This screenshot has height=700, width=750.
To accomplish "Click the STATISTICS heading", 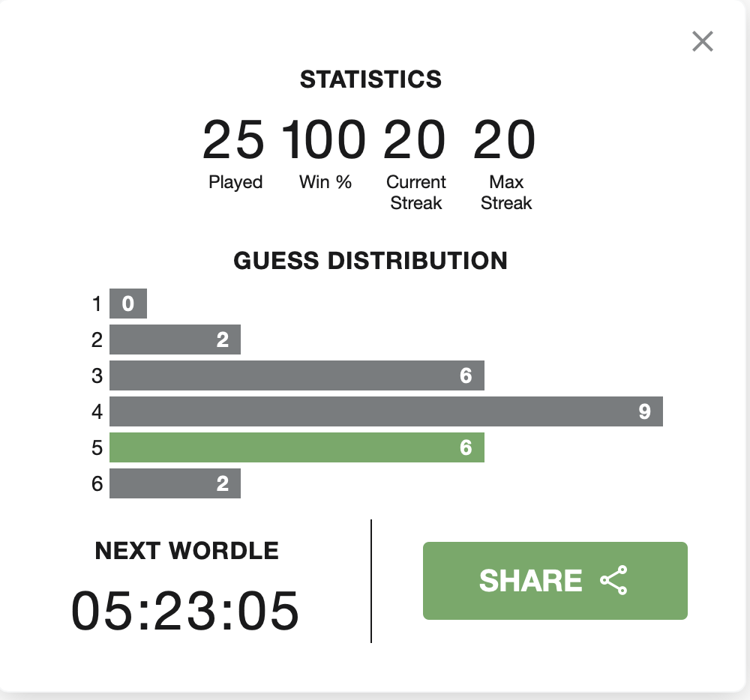I will 370,79.
